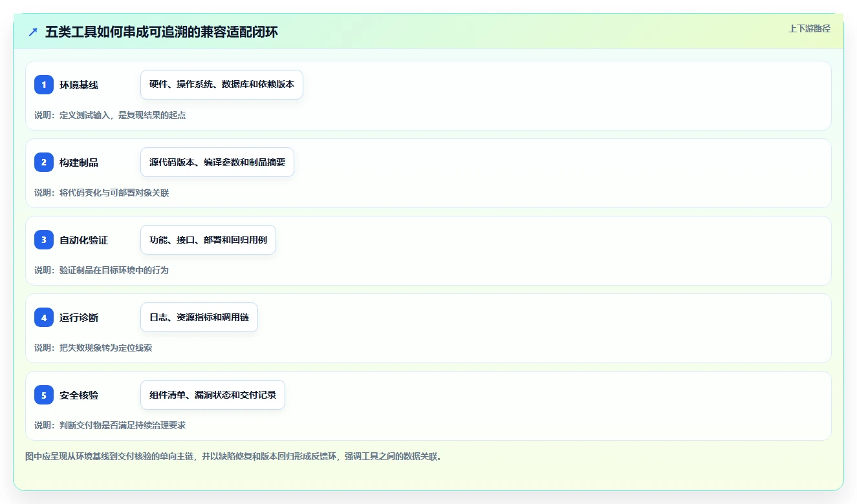Click the title 五类工具如何串成可追溯的兼容适配闭环
Image resolution: width=857 pixels, height=504 pixels.
coord(162,32)
